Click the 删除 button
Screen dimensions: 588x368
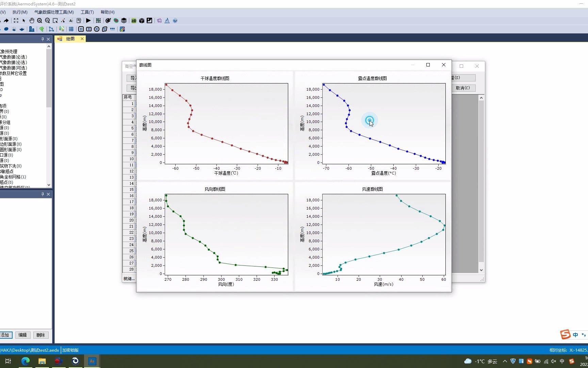pos(41,335)
